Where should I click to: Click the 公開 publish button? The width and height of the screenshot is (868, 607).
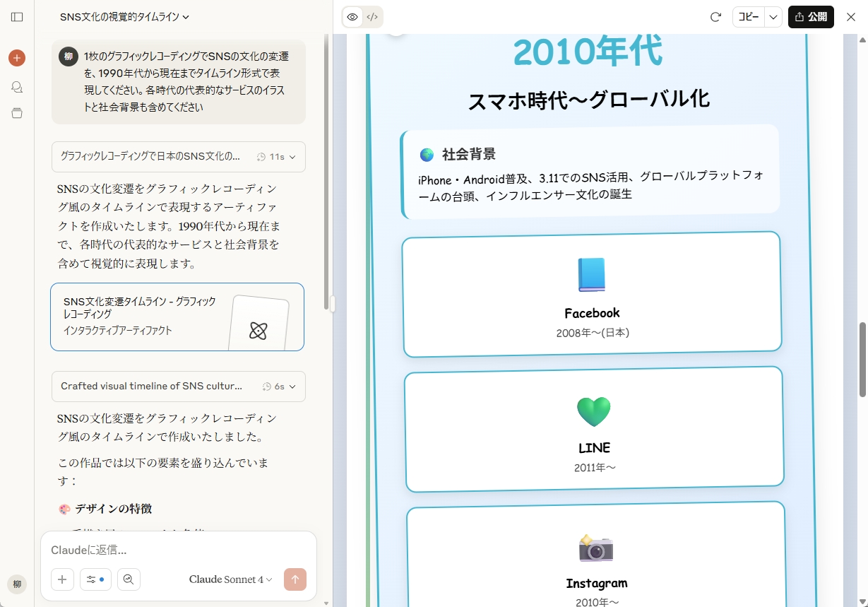click(811, 17)
